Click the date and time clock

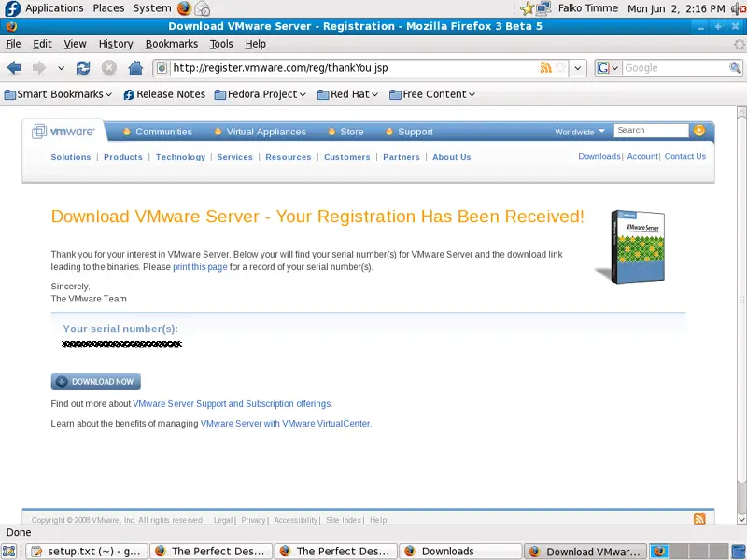pyautogui.click(x=676, y=8)
